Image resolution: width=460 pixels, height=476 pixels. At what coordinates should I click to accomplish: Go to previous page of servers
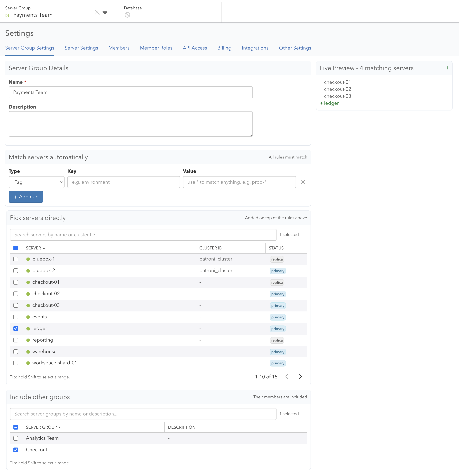287,377
